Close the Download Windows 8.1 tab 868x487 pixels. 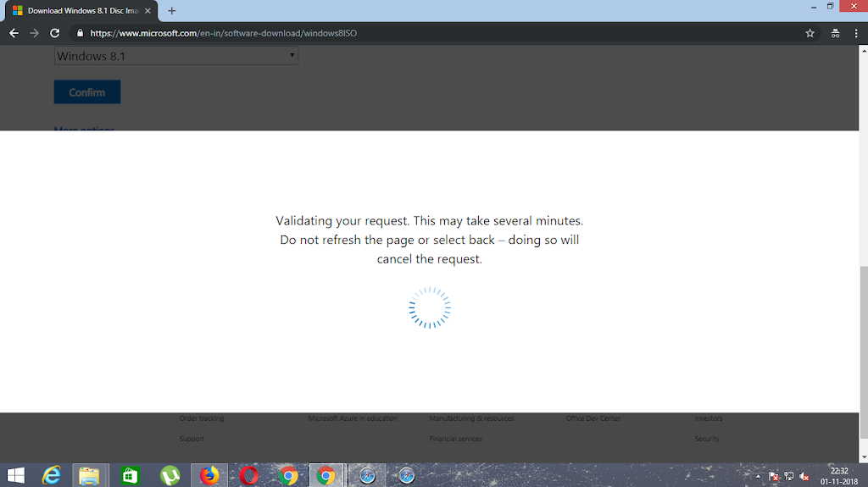[149, 11]
